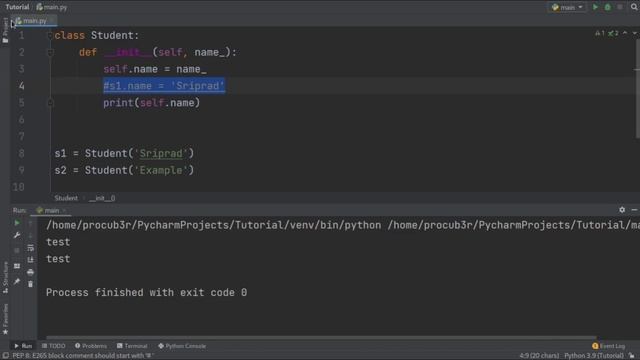Run the main configuration from top toolbar

[x=595, y=7]
